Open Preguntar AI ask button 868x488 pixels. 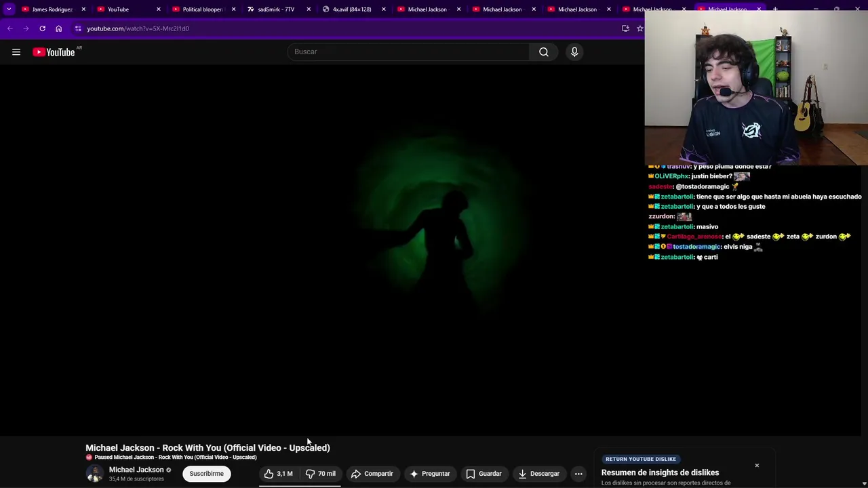pyautogui.click(x=429, y=474)
